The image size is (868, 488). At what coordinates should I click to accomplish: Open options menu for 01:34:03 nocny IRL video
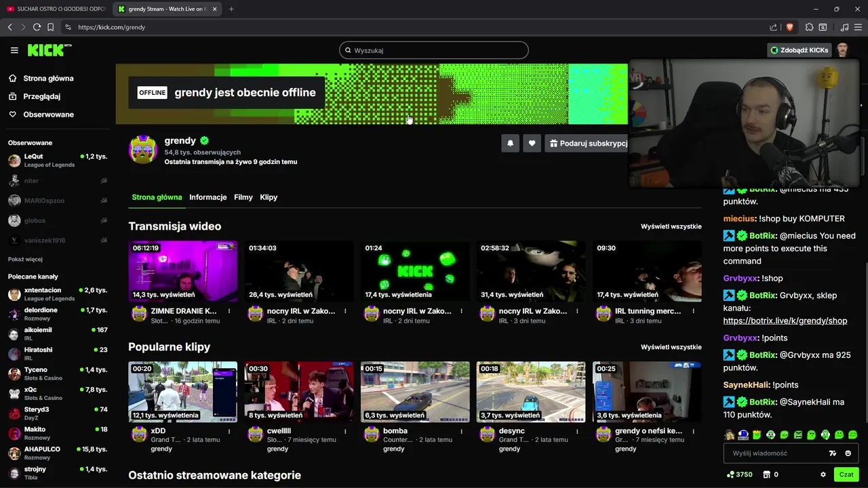[345, 311]
